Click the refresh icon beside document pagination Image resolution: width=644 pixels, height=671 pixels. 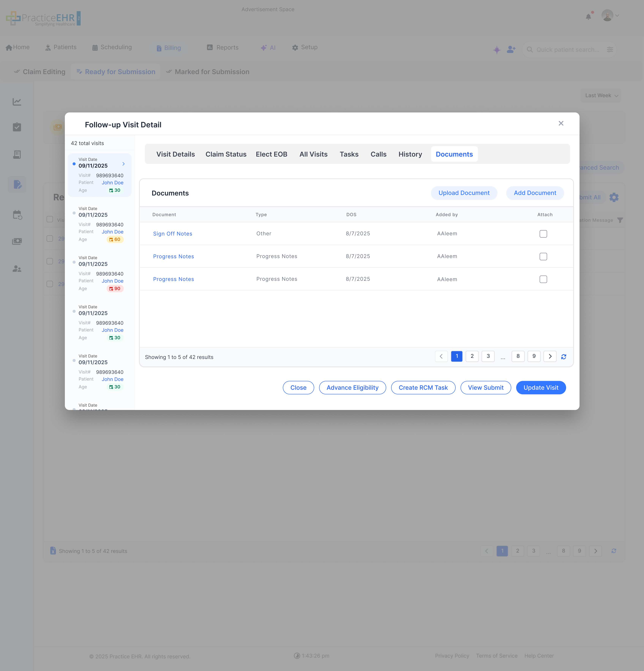(564, 356)
